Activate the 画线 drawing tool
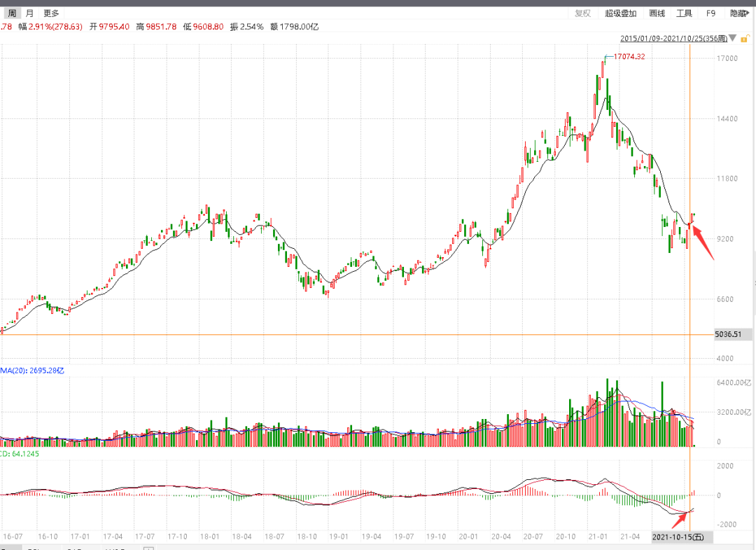Image resolution: width=756 pixels, height=550 pixels. point(657,13)
